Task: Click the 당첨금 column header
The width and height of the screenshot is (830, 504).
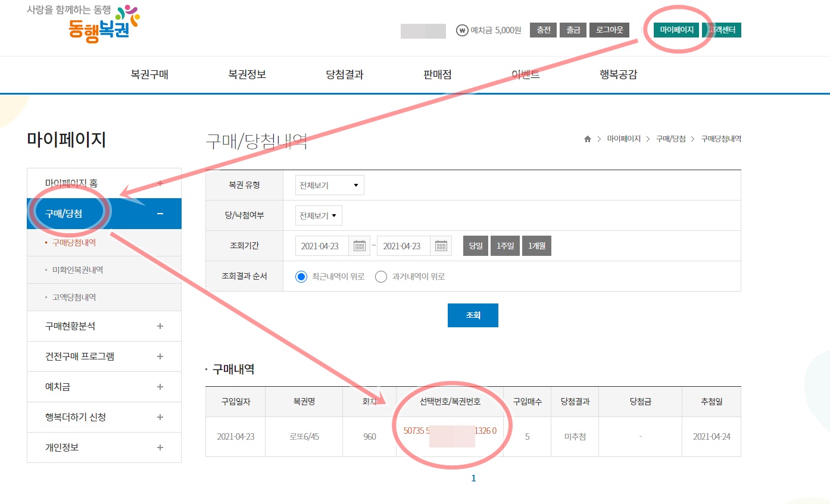Action: pyautogui.click(x=640, y=402)
